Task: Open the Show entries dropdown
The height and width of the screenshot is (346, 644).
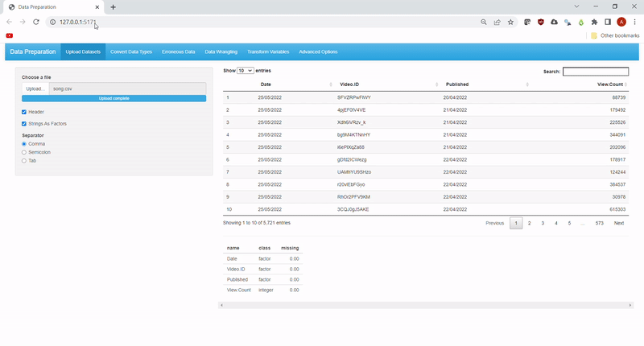Action: pos(246,71)
